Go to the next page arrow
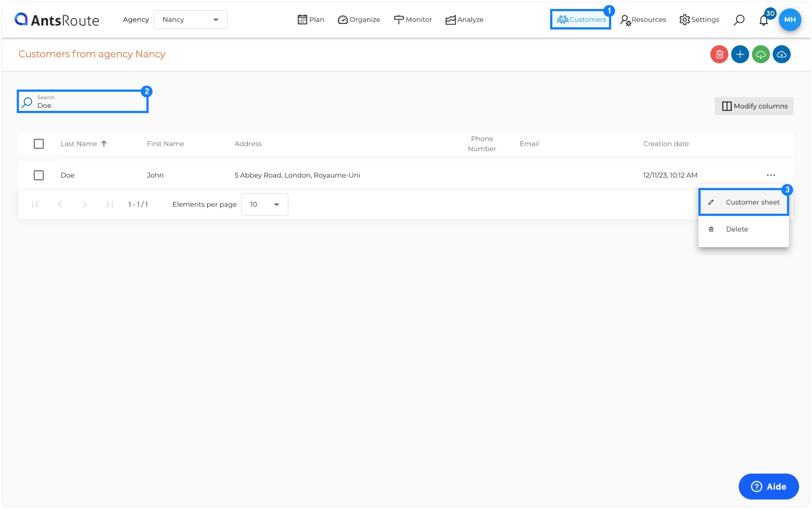Image resolution: width=812 pixels, height=509 pixels. (85, 204)
